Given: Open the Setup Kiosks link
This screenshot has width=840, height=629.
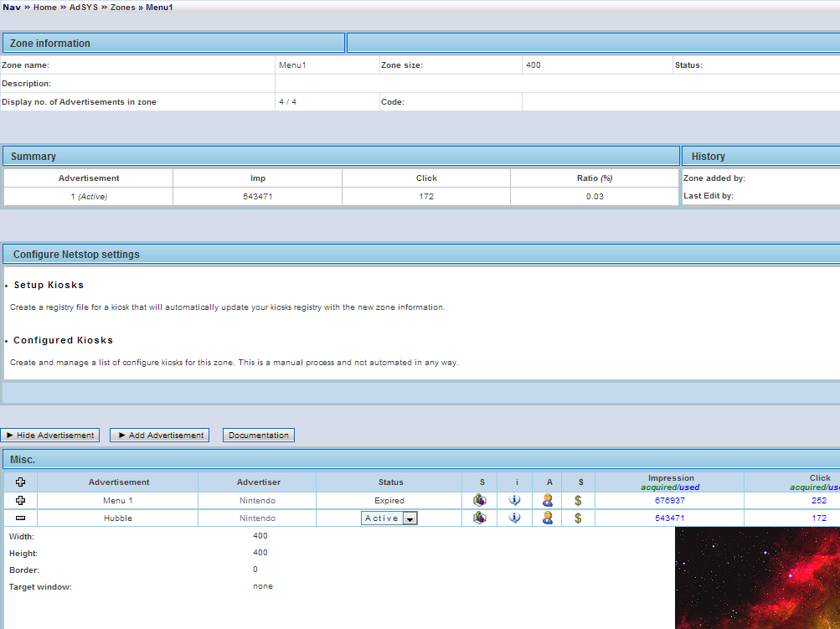Looking at the screenshot, I should pos(49,285).
